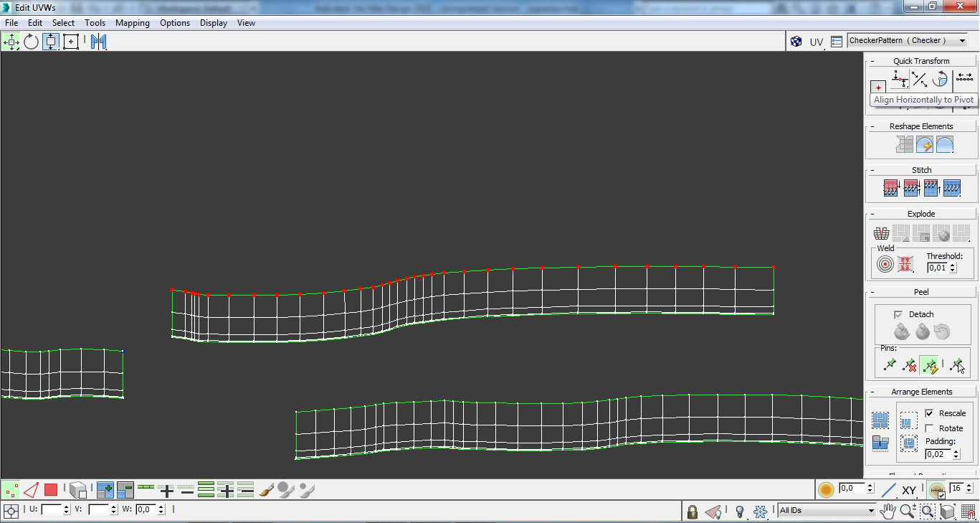Switch to Polygon sub-object mode

point(50,490)
